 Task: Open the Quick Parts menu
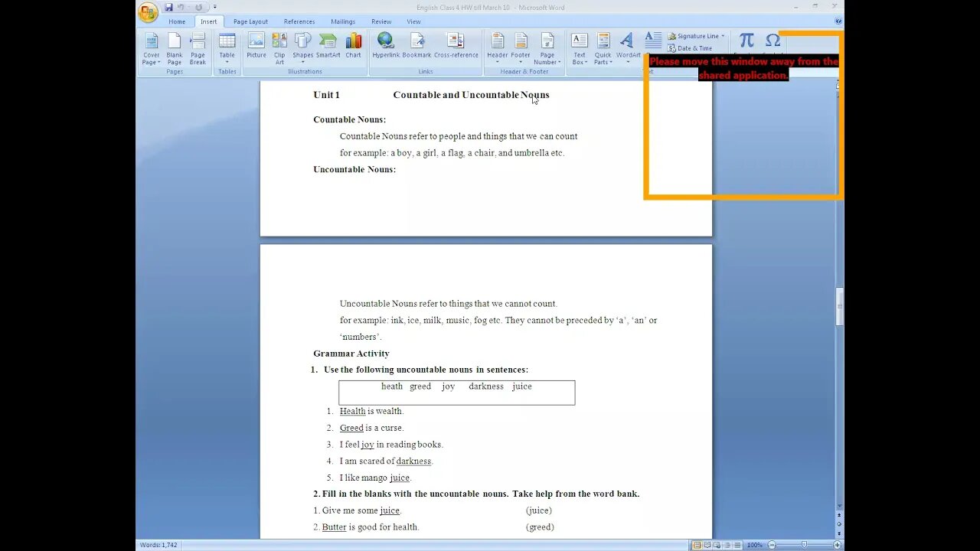[x=603, y=49]
